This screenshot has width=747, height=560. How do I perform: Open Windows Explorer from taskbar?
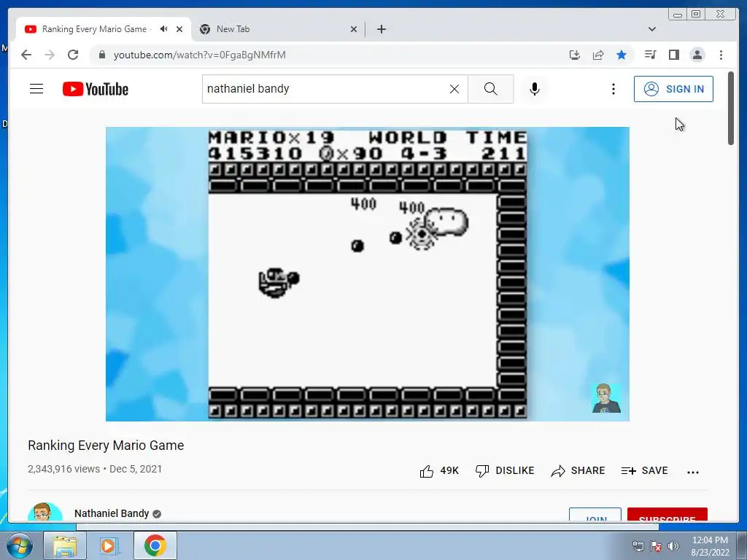coord(65,545)
